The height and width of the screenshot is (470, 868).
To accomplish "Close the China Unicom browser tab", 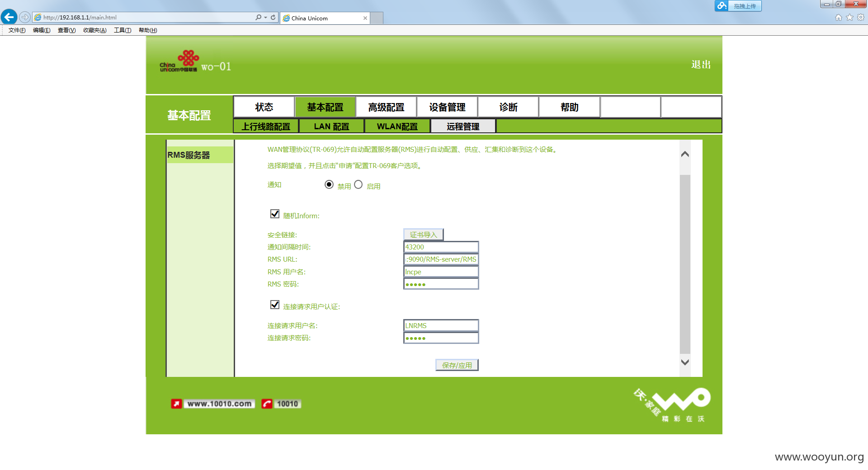I will (x=365, y=18).
